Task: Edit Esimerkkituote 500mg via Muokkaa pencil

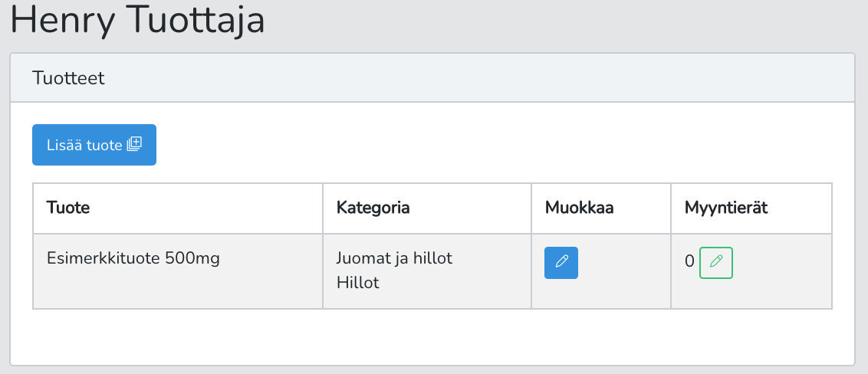Action: click(x=561, y=263)
